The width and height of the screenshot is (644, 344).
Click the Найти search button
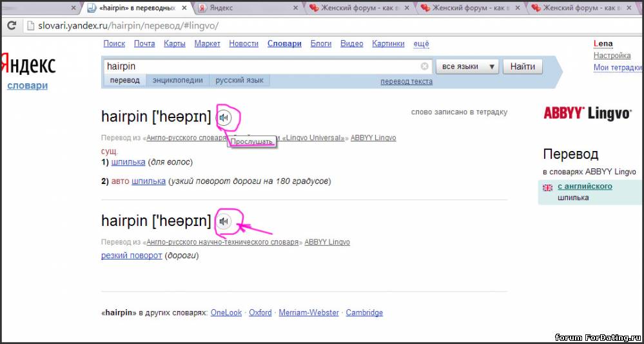(523, 66)
